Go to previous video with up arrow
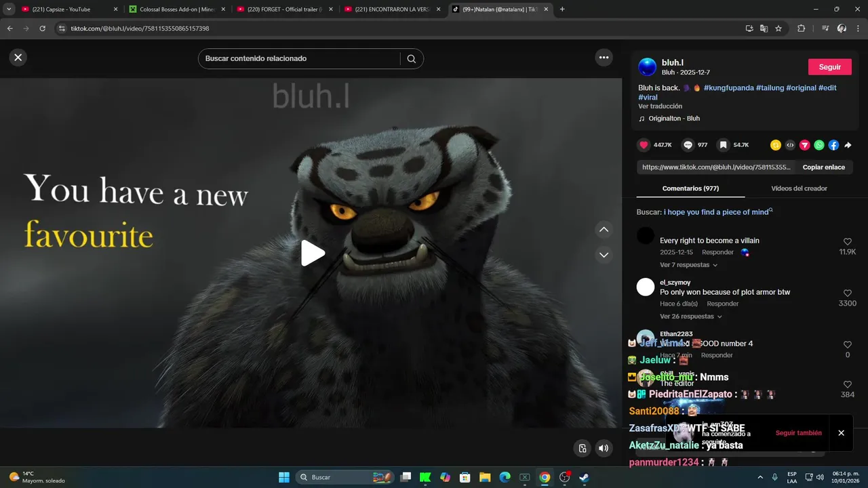868x488 pixels. click(x=604, y=230)
